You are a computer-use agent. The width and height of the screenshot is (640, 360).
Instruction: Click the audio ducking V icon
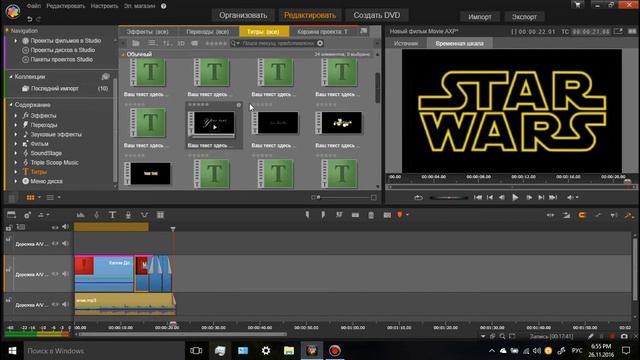144,215
